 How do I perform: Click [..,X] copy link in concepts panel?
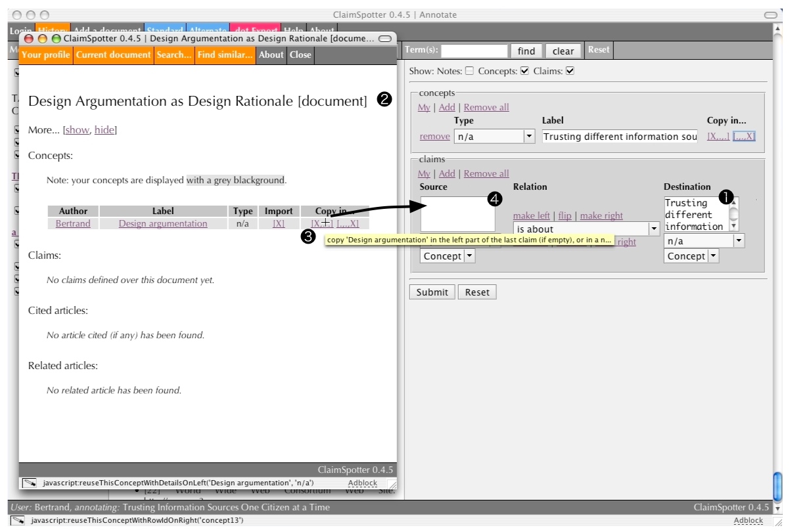(x=745, y=136)
